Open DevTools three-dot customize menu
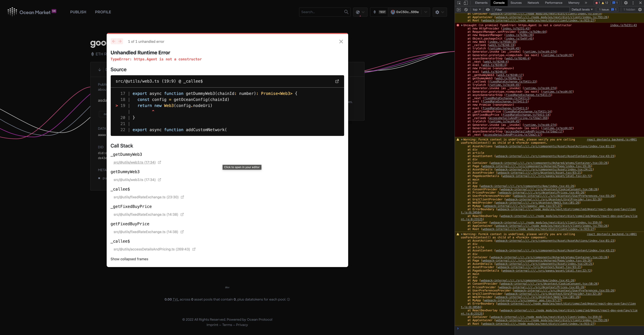Screen dimensions: 644x335 [x=633, y=3]
